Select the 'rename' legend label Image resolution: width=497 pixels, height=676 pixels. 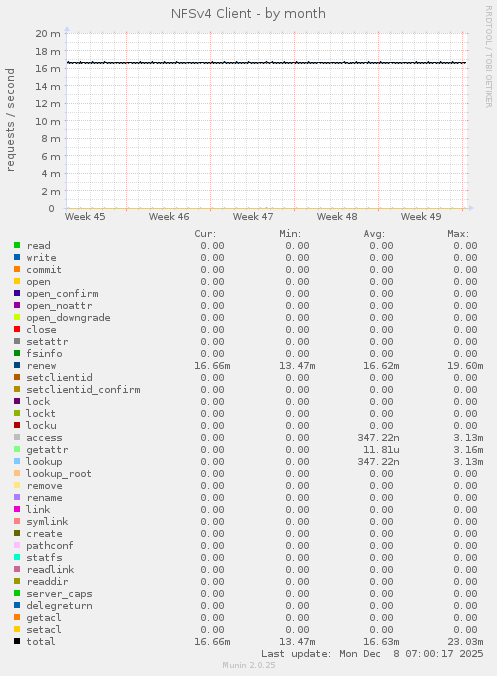pyautogui.click(x=44, y=498)
